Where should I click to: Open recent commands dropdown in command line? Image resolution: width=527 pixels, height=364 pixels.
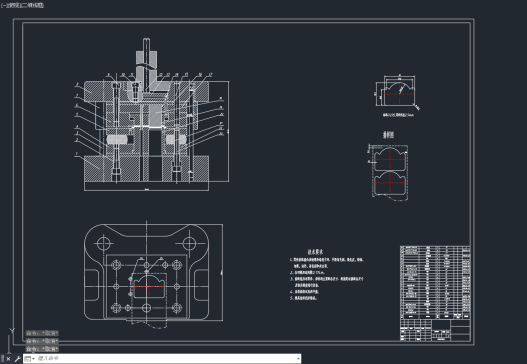pyautogui.click(x=30, y=359)
